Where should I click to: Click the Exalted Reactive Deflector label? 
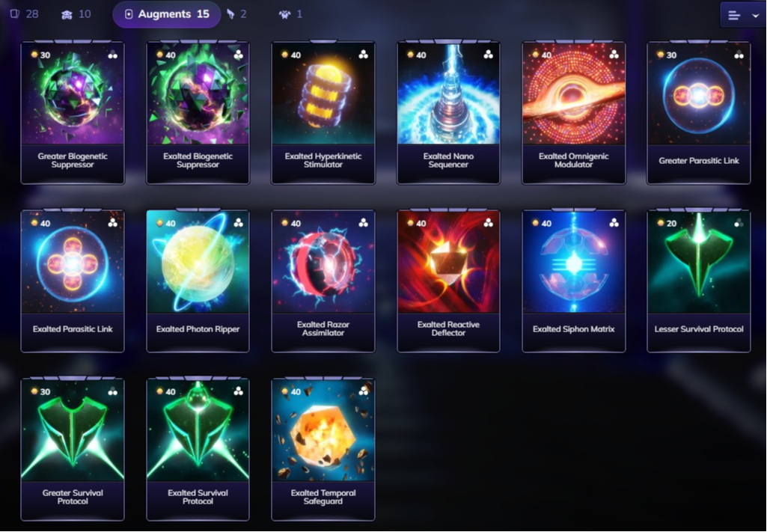pos(448,328)
